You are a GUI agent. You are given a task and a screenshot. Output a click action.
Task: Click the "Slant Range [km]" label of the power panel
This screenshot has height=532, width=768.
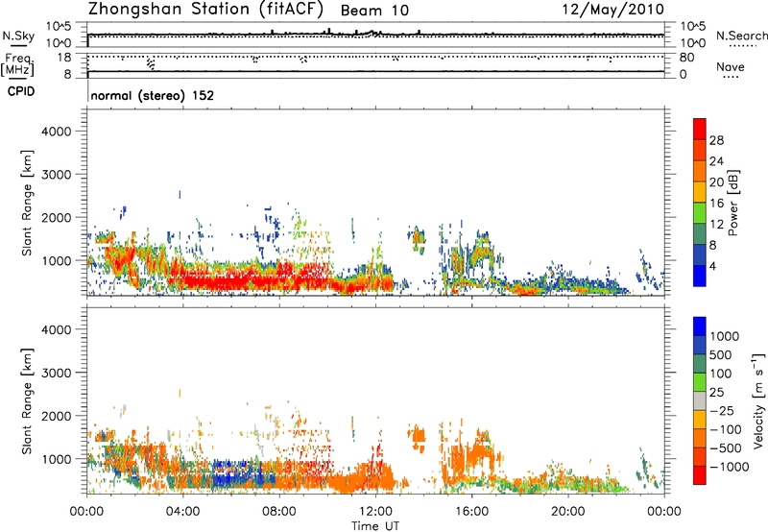pyautogui.click(x=27, y=203)
